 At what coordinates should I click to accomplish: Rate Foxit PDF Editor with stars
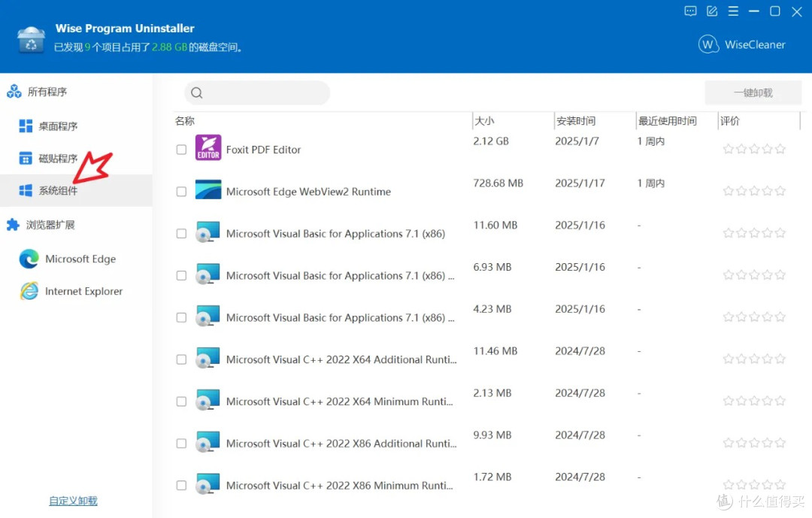pos(754,149)
